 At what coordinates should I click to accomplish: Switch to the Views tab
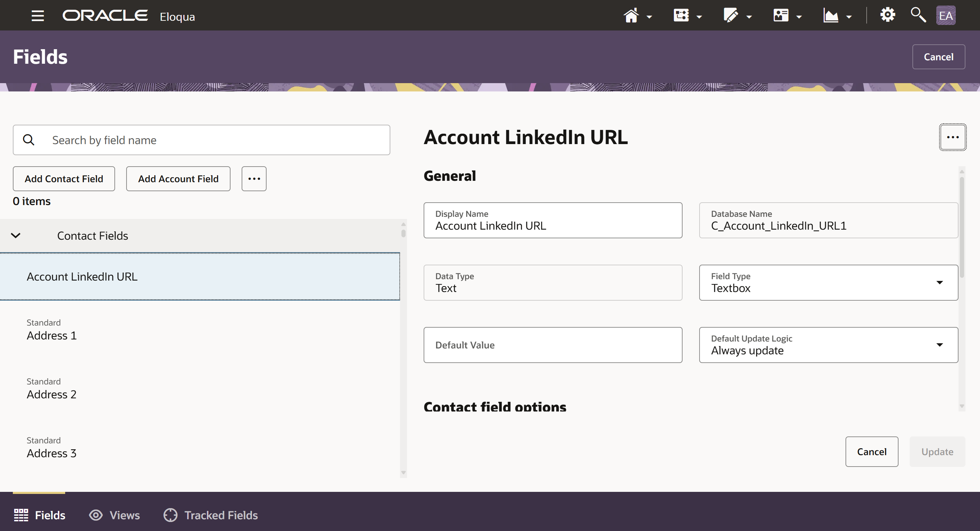click(114, 515)
